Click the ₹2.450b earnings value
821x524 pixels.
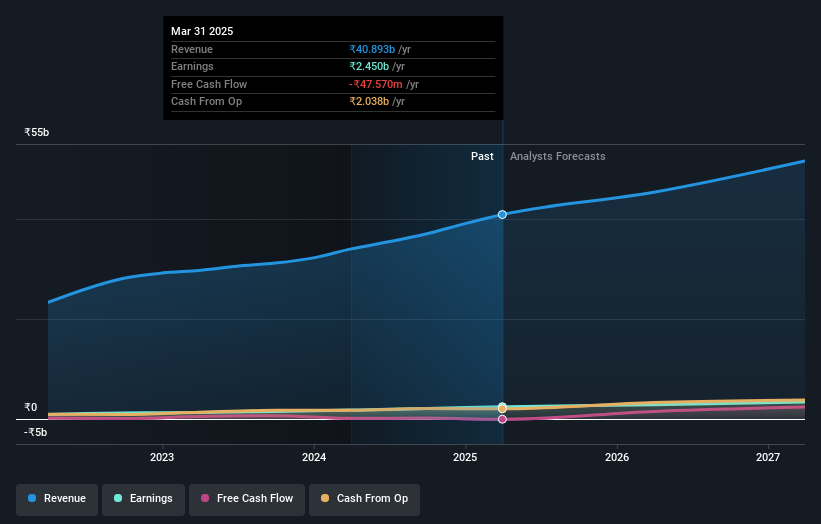pos(369,66)
